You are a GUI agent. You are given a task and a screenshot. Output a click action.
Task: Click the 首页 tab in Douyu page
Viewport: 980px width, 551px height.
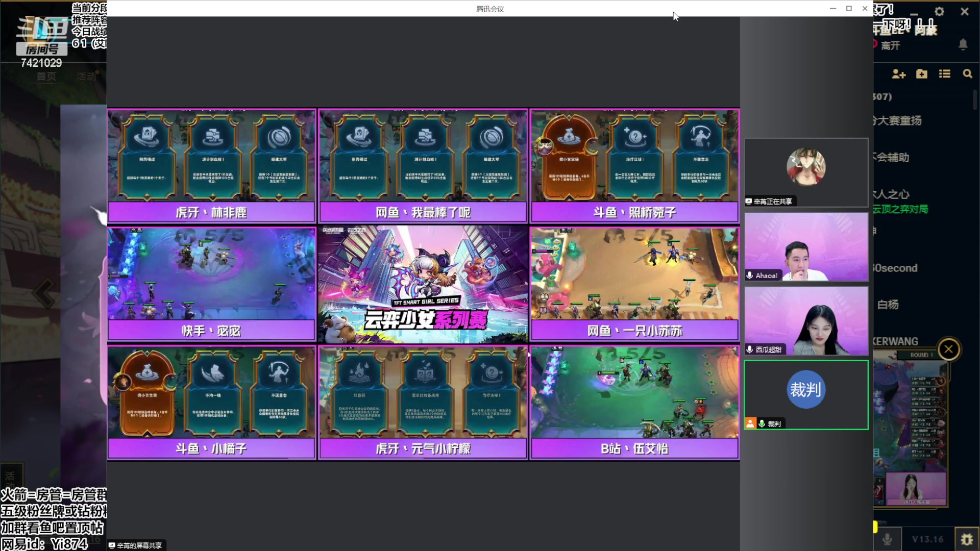click(46, 77)
